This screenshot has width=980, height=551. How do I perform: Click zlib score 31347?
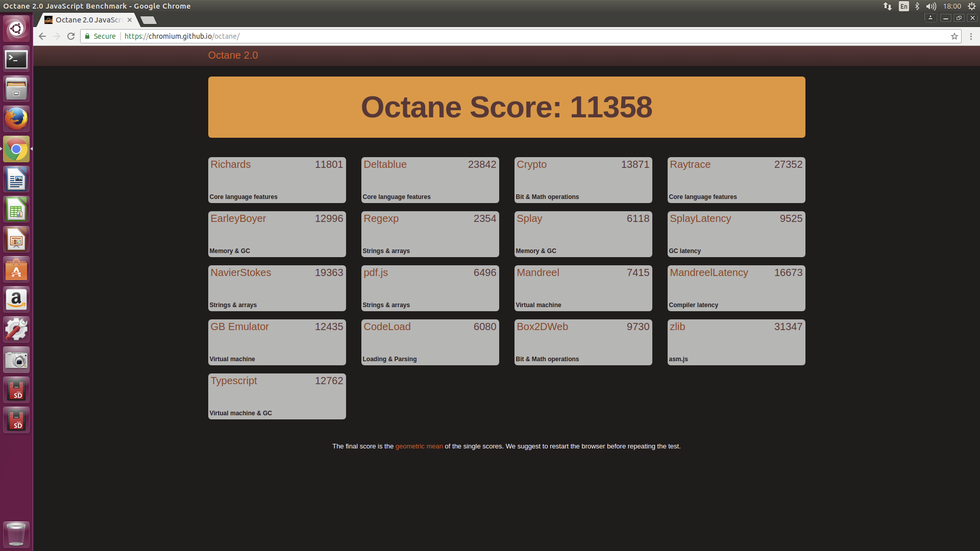tap(788, 327)
